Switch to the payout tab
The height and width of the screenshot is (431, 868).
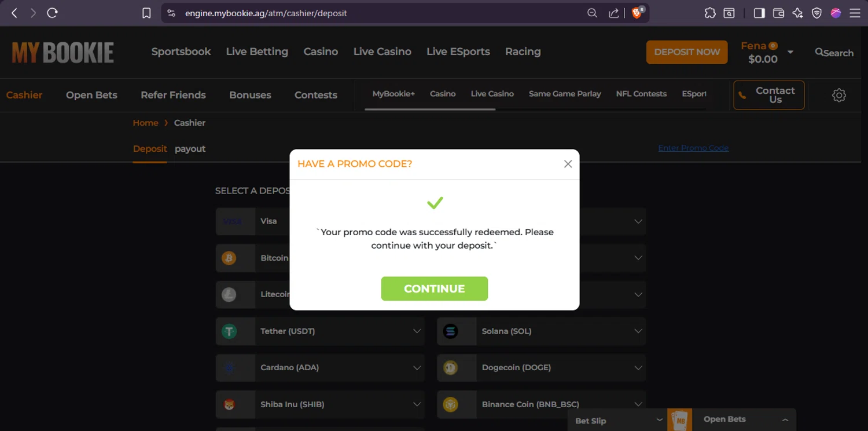190,149
